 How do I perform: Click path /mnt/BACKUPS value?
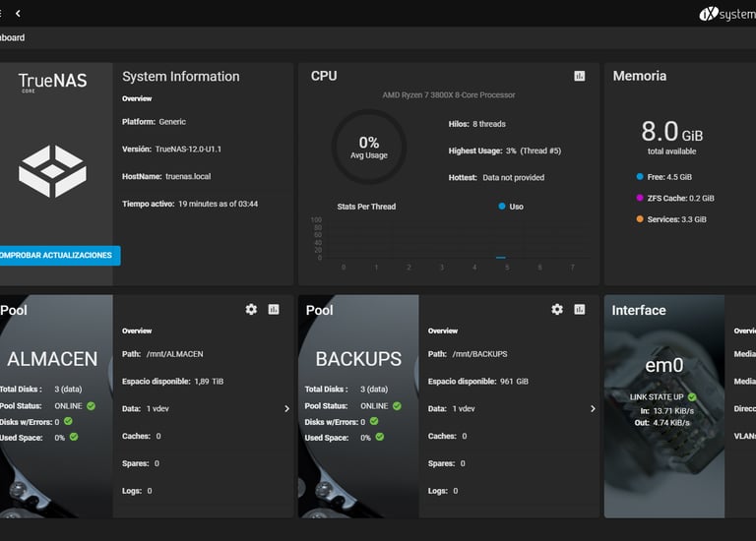click(479, 354)
